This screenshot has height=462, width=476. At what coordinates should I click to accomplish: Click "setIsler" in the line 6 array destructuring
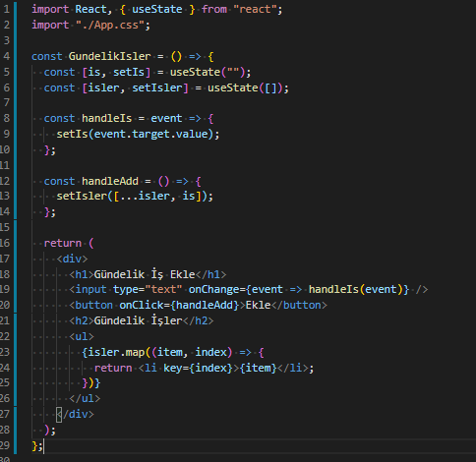point(157,87)
